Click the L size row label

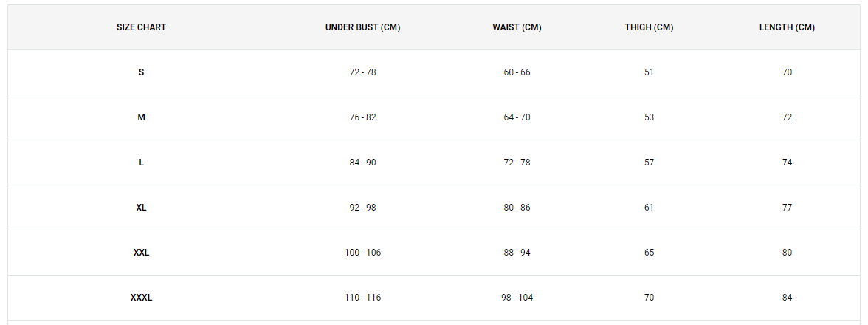(x=141, y=162)
